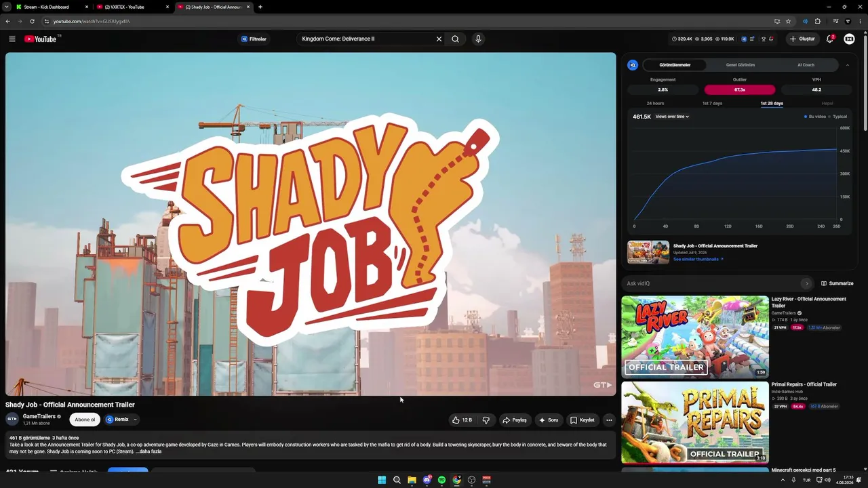This screenshot has height=488, width=868.
Task: Toggle the Bu video chart legend
Action: 815,117
